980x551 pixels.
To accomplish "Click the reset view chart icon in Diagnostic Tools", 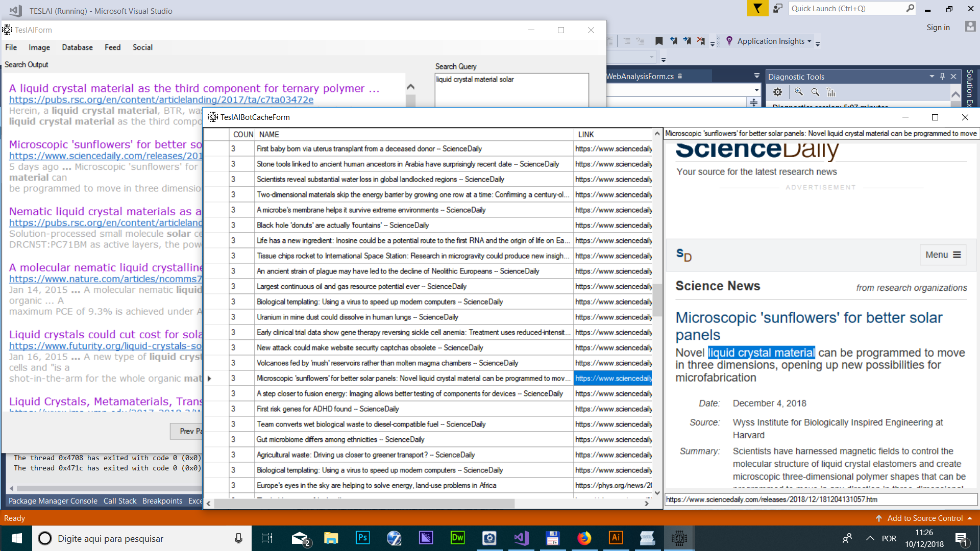I will pyautogui.click(x=831, y=92).
